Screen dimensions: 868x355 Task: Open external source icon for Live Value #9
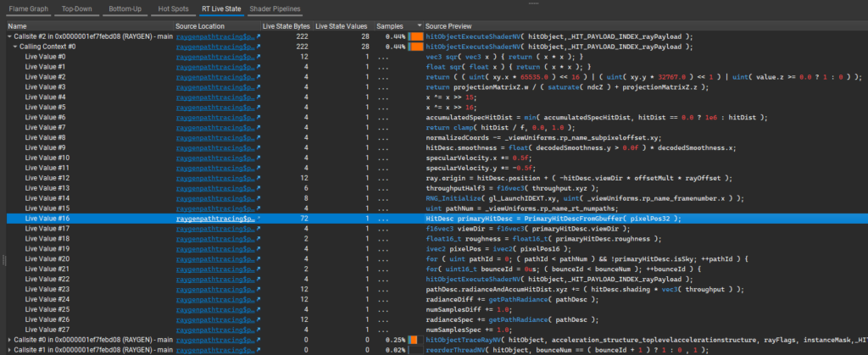258,147
